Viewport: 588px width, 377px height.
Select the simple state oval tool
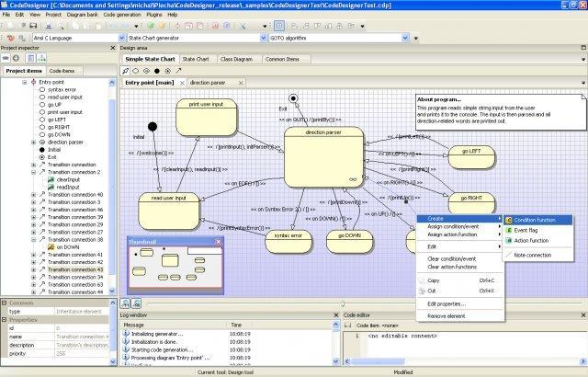[136, 71]
